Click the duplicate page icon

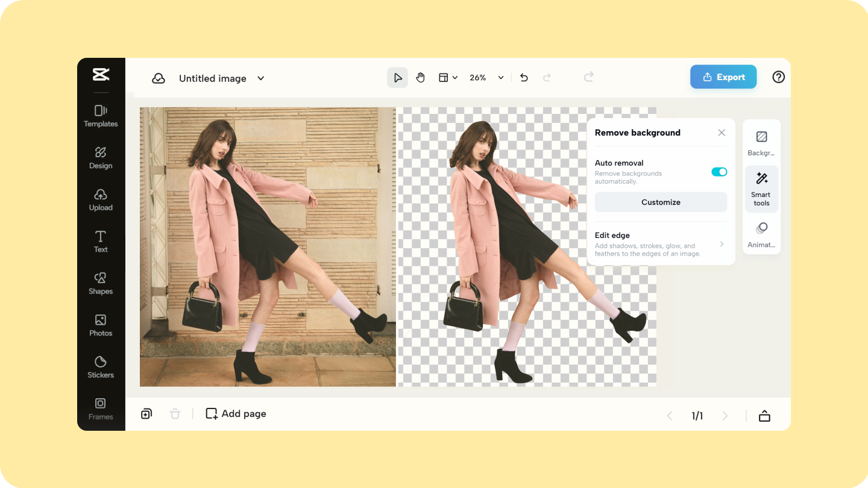(x=146, y=414)
